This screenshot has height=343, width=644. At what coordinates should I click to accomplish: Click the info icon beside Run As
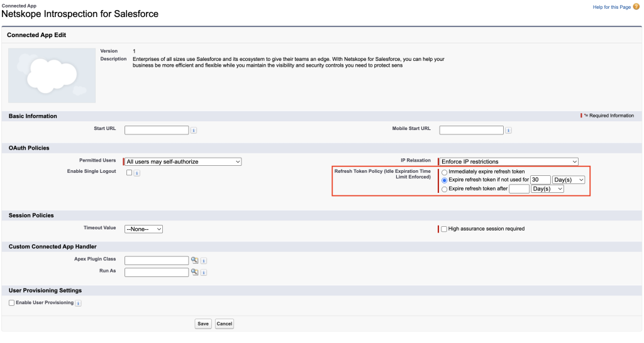pyautogui.click(x=203, y=273)
